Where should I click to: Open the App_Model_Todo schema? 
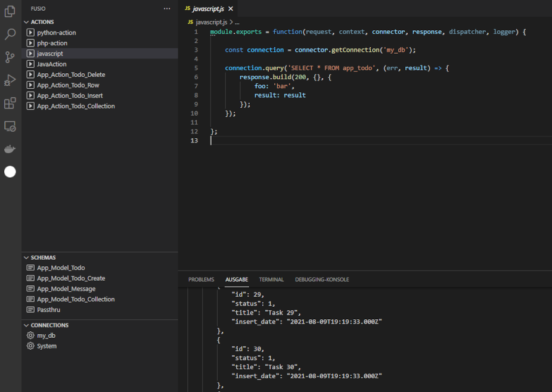(x=61, y=268)
